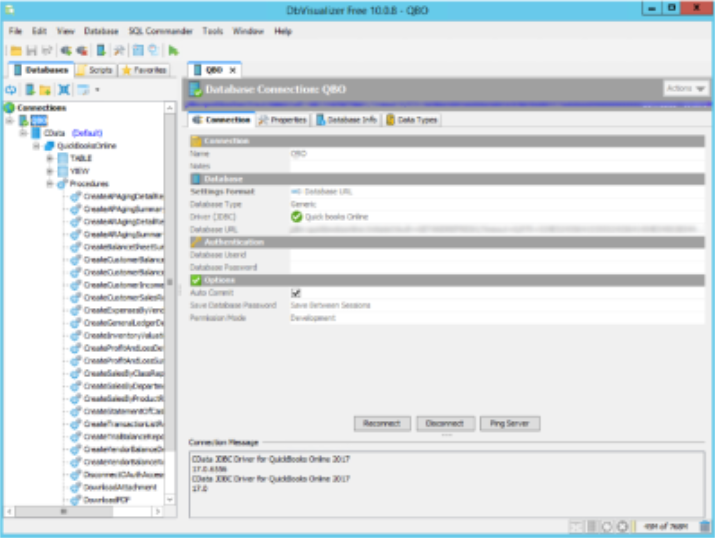The image size is (715, 538).
Task: Click the Reload tree refresh icon
Action: coord(11,90)
